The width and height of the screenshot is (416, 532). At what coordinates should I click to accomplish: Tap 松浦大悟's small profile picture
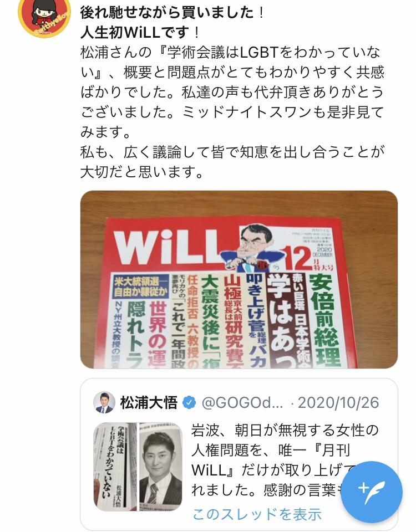[103, 402]
